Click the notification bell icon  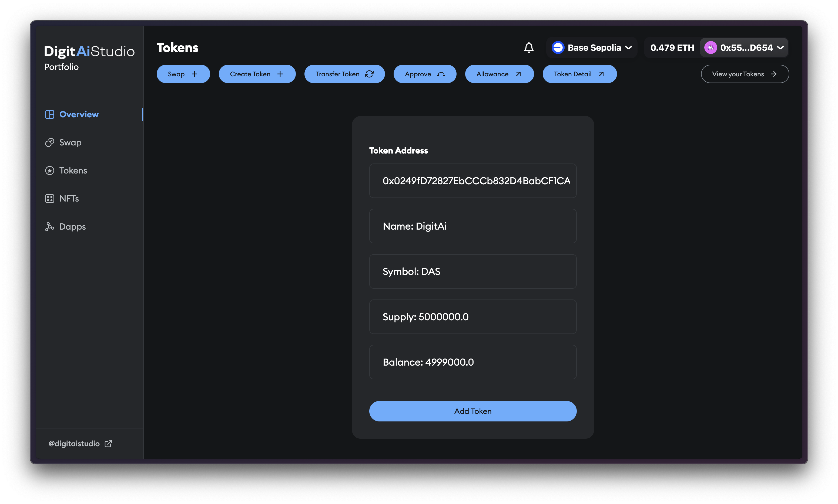[529, 47]
